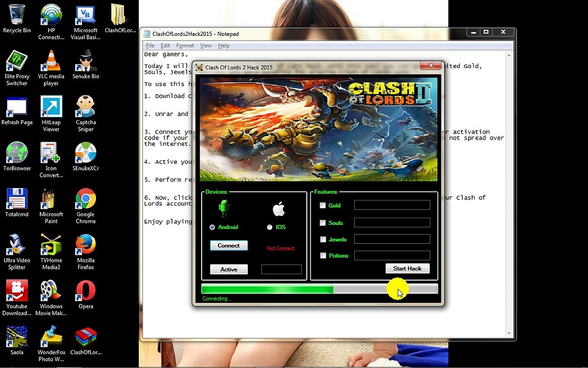Open the Notepad File menu
The height and width of the screenshot is (368, 588).
(x=150, y=45)
